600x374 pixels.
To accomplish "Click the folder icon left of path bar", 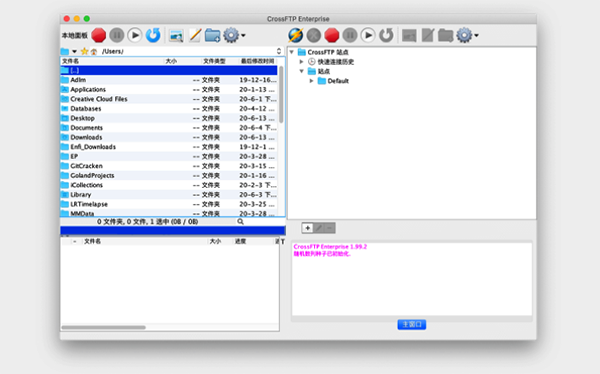I will [x=65, y=51].
